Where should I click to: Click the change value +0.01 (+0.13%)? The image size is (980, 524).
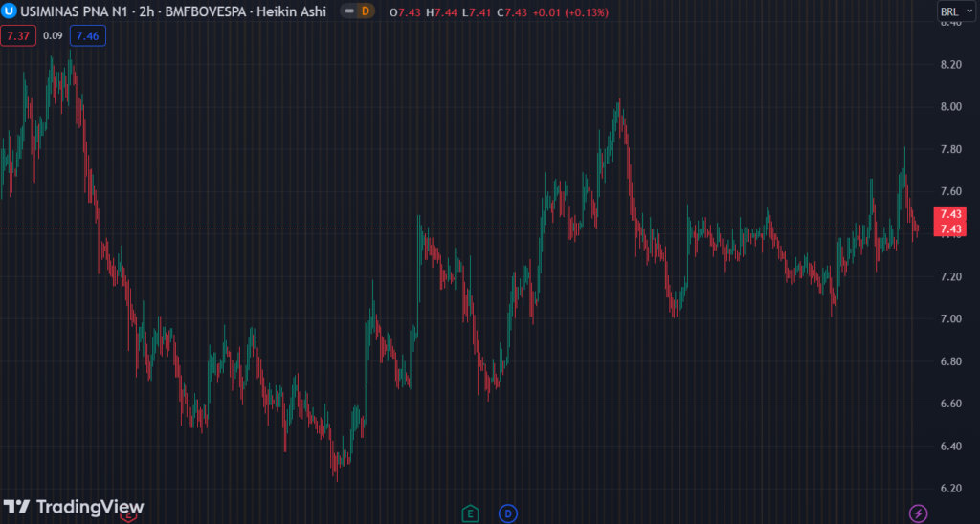tap(570, 12)
